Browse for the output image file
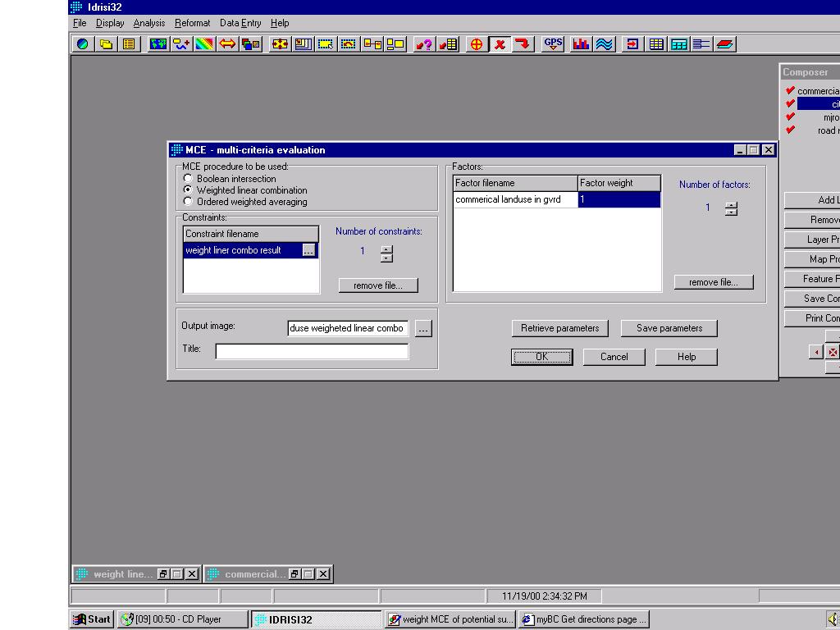This screenshot has height=630, width=840. click(423, 329)
